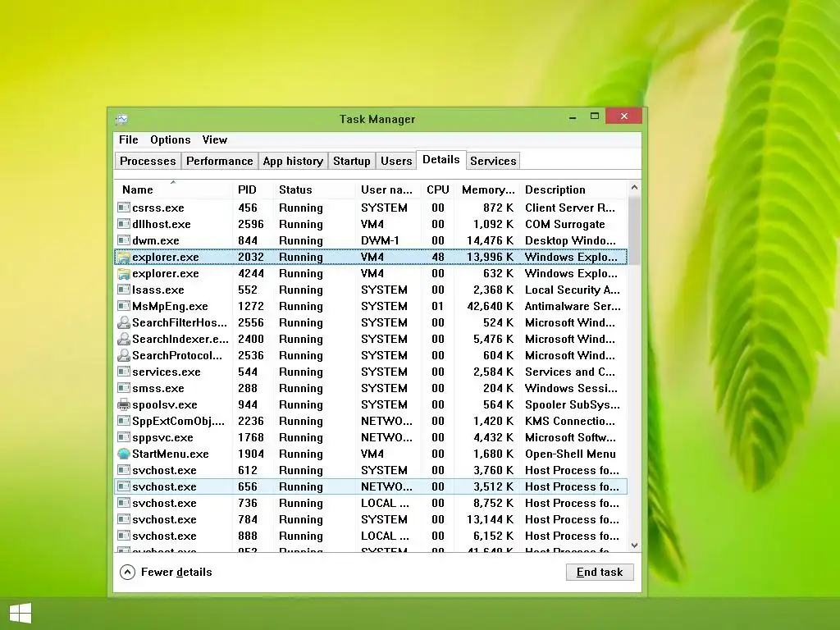The width and height of the screenshot is (840, 630).
Task: Switch to the Services tab
Action: click(493, 161)
